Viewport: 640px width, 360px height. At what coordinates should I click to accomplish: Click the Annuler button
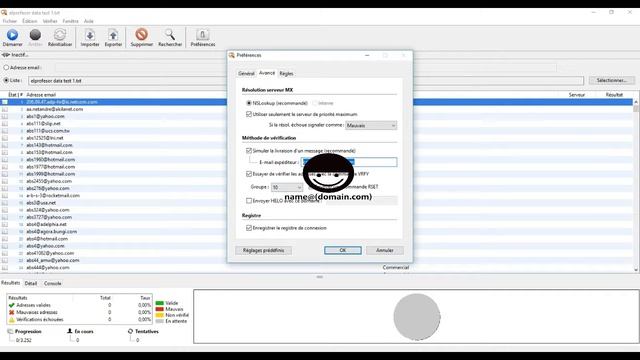click(x=384, y=250)
